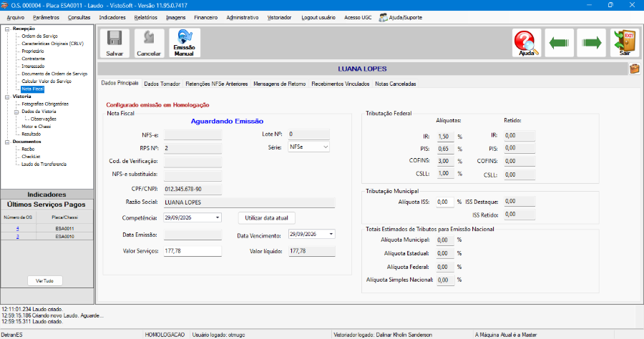The width and height of the screenshot is (644, 339).
Task: Open Emissão Manual
Action: point(185,43)
